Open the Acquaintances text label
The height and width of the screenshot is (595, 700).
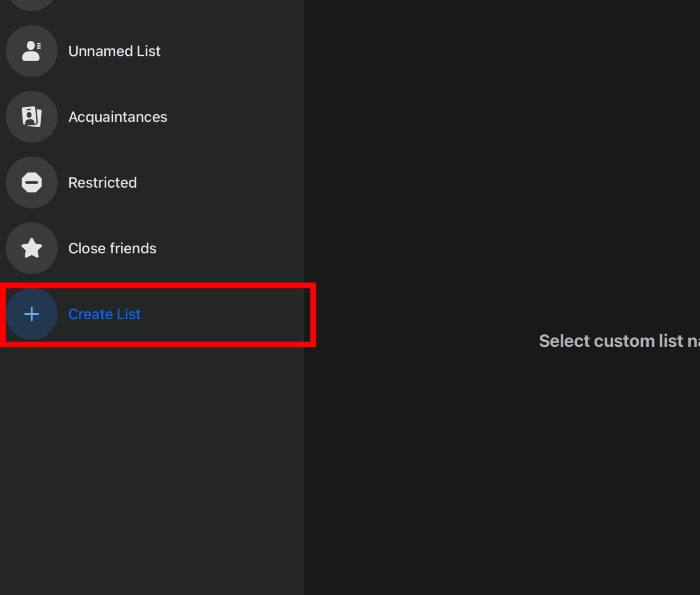pos(117,117)
